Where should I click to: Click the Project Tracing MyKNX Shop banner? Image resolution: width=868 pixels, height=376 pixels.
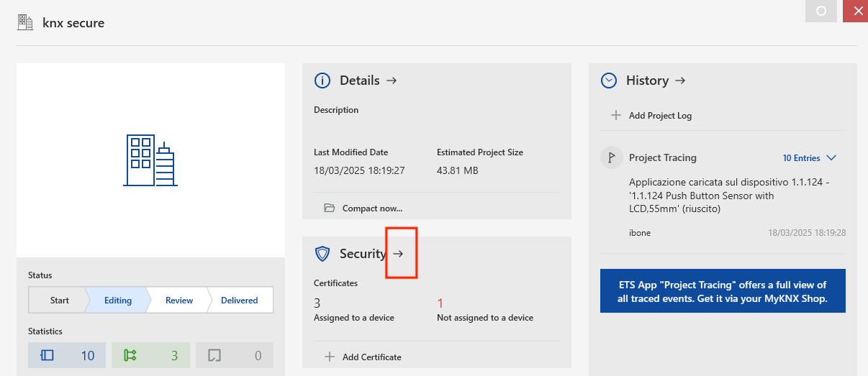[723, 291]
